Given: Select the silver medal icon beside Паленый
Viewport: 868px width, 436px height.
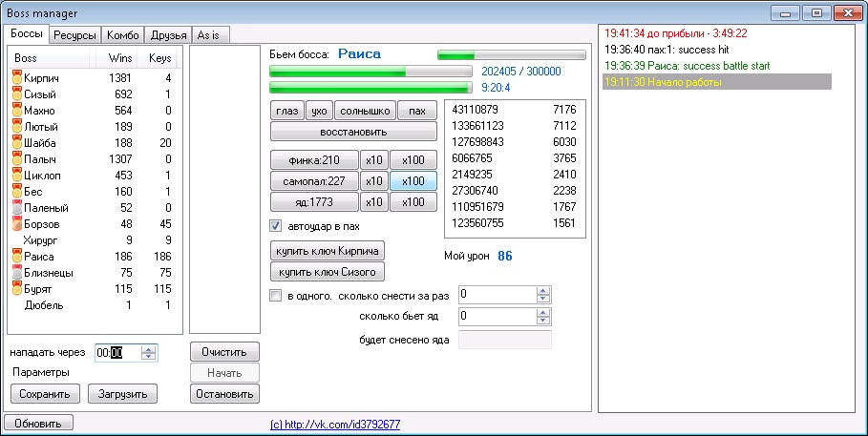Looking at the screenshot, I should [16, 209].
